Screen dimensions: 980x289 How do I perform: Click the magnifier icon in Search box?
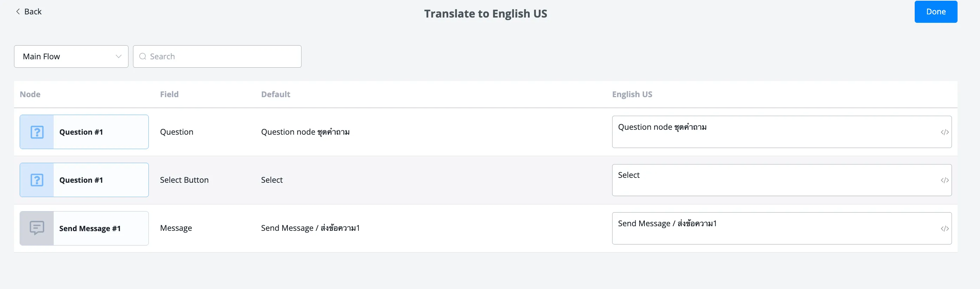point(143,57)
